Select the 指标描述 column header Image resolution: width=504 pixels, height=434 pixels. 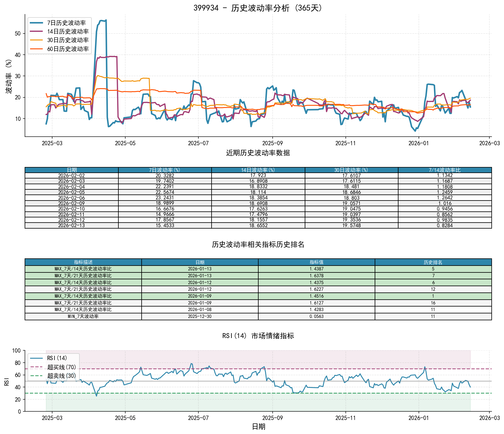coord(83,262)
